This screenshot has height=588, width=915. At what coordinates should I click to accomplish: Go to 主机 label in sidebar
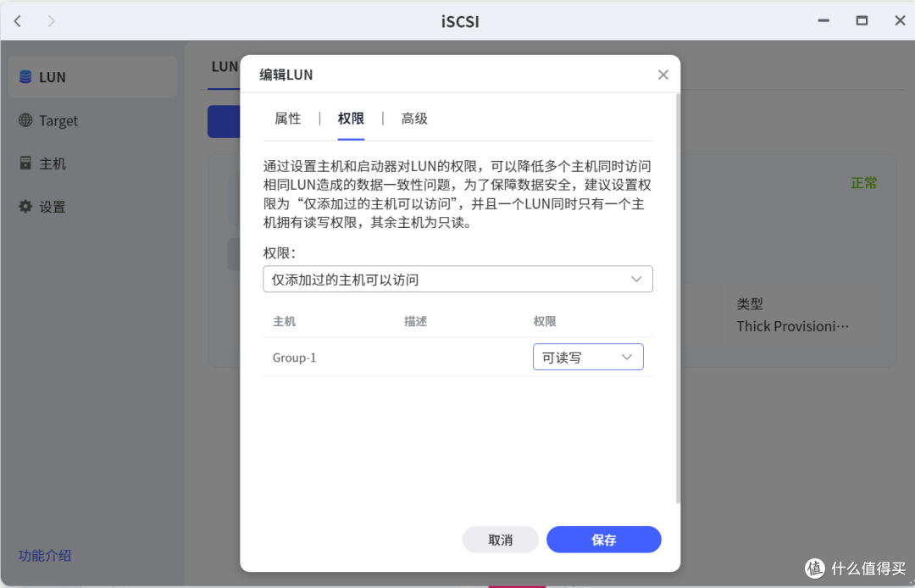coord(53,164)
